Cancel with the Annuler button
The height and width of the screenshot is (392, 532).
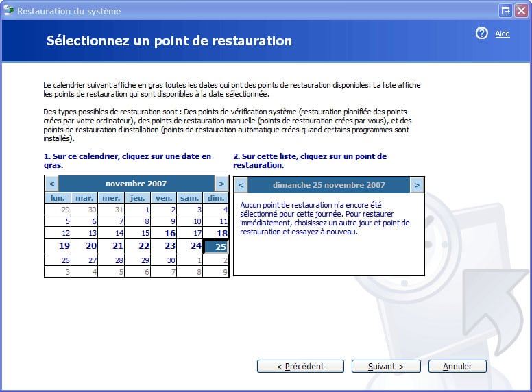[x=457, y=367]
